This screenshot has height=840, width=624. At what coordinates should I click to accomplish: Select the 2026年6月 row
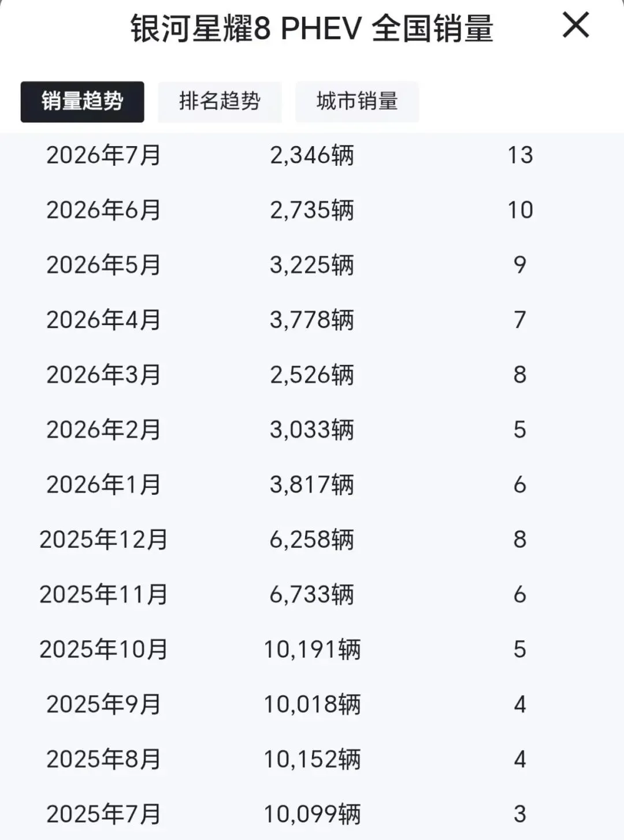(x=312, y=210)
